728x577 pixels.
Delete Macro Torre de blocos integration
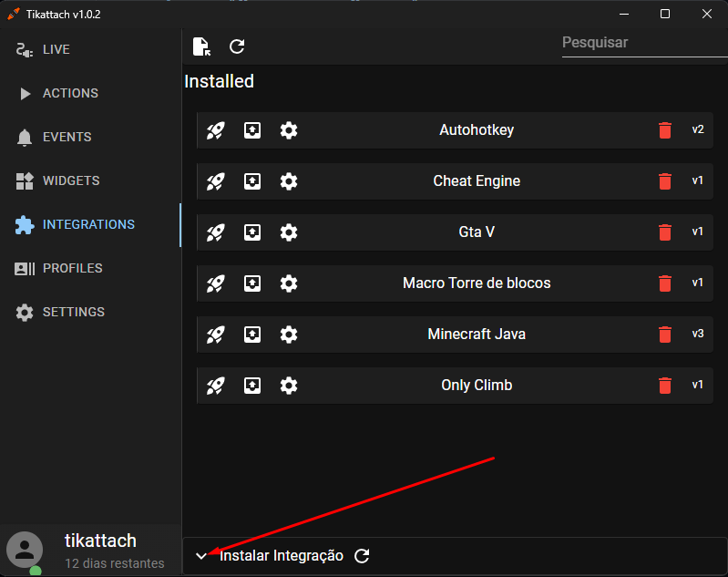click(665, 283)
